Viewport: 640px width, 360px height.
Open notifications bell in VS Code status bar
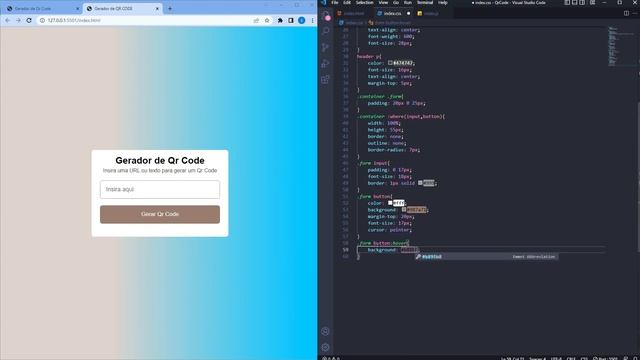[636, 358]
